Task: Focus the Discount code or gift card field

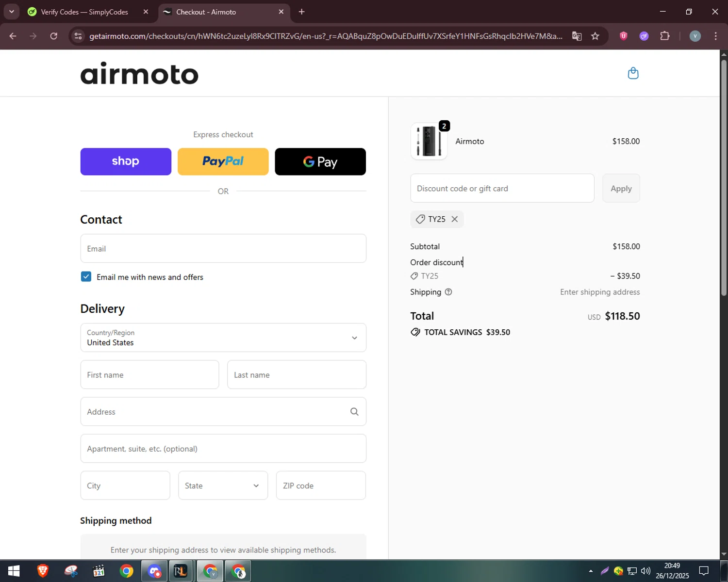Action: pyautogui.click(x=502, y=188)
